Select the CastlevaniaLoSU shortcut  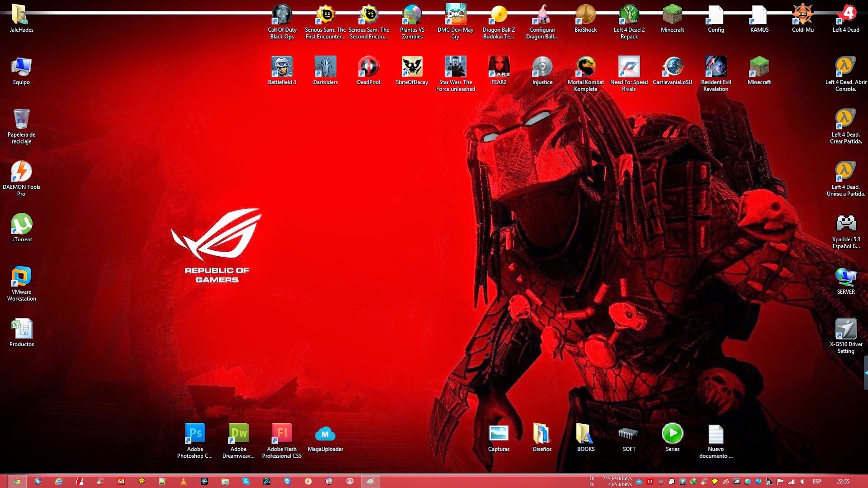tap(672, 71)
